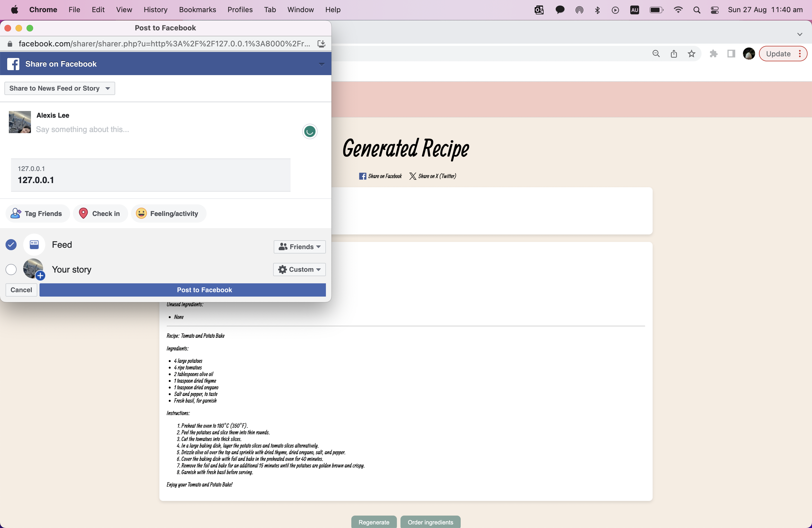The width and height of the screenshot is (812, 528).
Task: Click the Tag Friends icon
Action: tap(16, 213)
